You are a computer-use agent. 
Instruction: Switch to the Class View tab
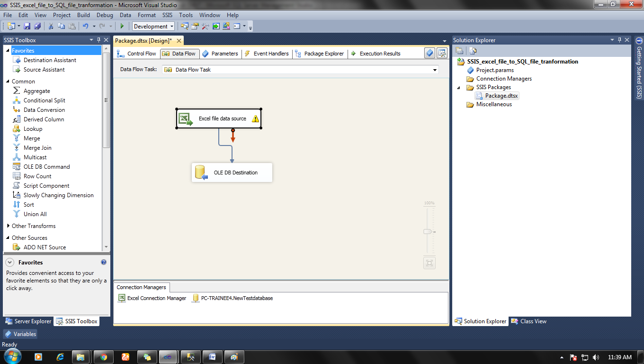528,321
